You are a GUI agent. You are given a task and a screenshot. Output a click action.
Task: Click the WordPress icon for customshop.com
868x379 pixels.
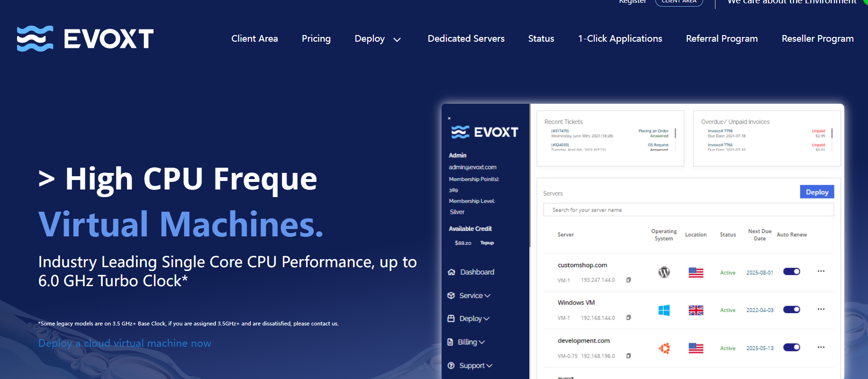pos(664,272)
